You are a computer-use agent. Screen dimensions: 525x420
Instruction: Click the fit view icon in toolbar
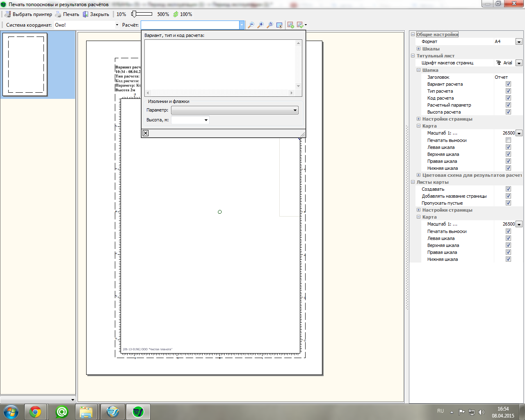279,25
